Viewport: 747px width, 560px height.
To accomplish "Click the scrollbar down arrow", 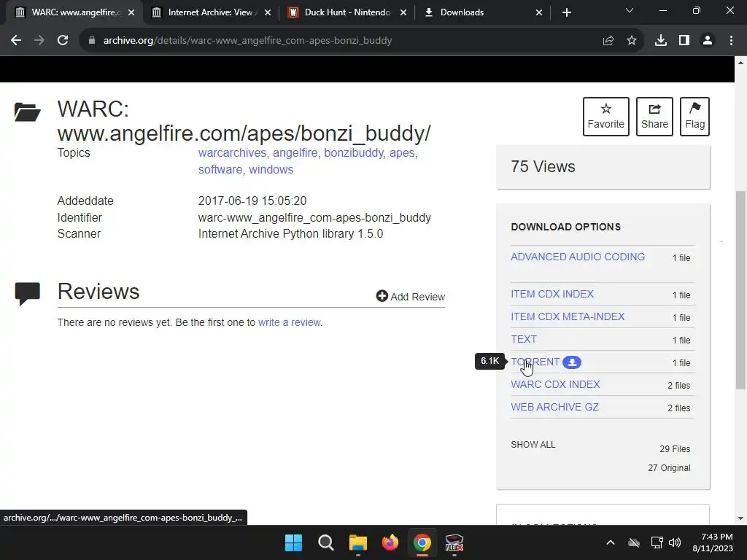I will click(x=740, y=518).
